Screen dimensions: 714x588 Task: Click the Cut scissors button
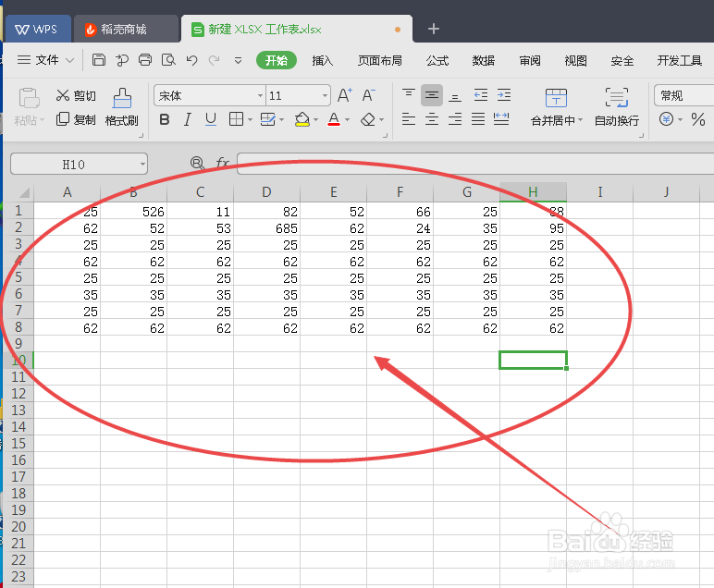76,95
